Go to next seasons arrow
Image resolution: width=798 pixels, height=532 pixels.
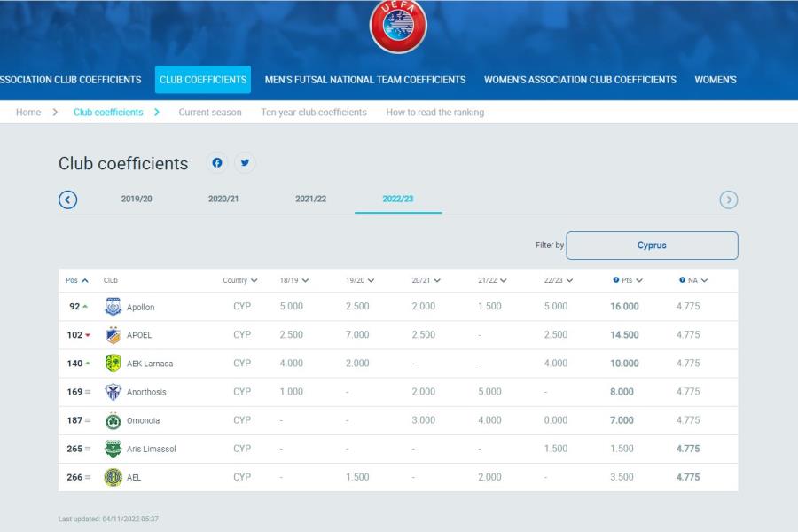729,199
